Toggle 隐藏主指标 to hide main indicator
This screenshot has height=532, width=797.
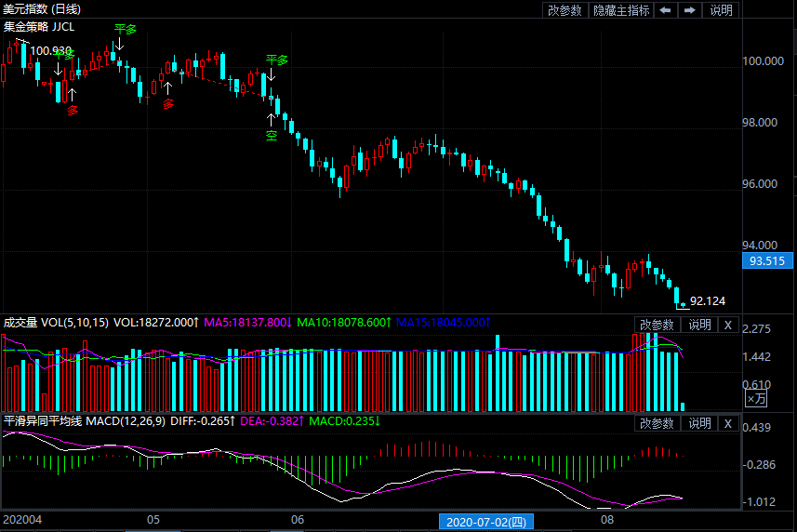[621, 10]
